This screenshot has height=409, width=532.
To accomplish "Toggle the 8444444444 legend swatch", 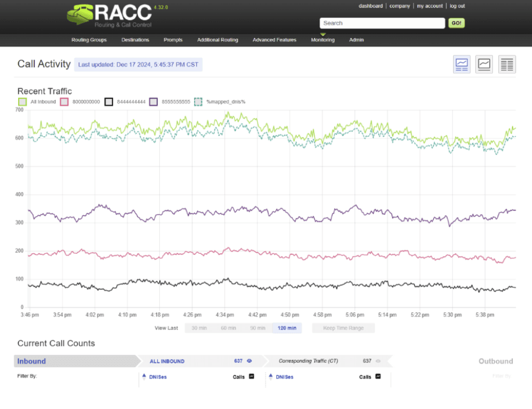I will [x=108, y=101].
